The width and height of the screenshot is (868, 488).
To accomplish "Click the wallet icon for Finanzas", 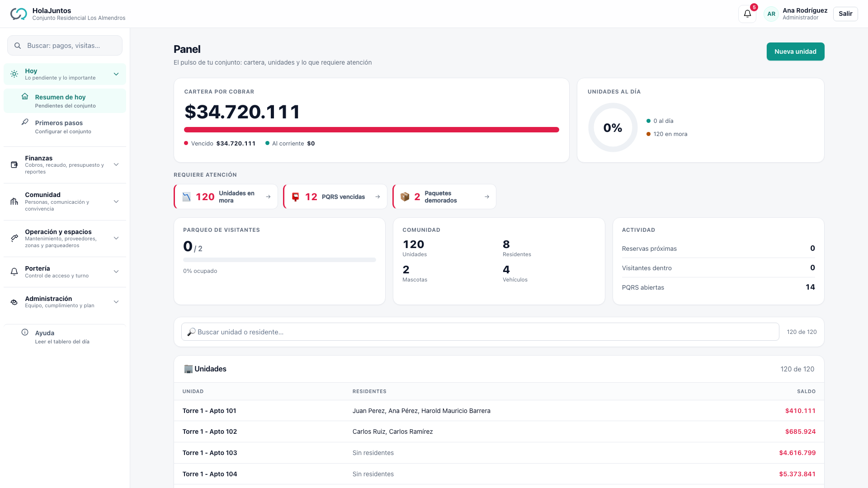I will [x=14, y=165].
